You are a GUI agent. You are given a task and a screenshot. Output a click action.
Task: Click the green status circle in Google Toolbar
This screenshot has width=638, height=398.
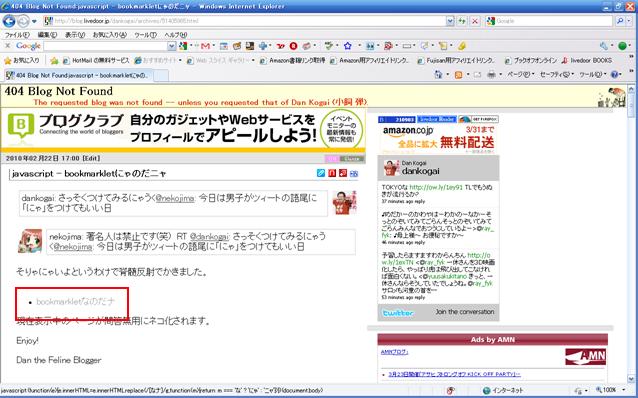click(x=623, y=46)
